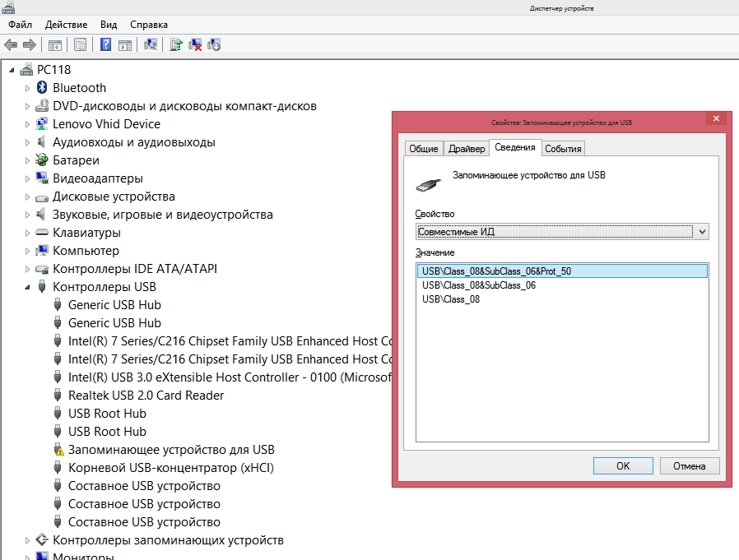Switch to the Драйвер tab
Screen dimensions: 739x560
(466, 149)
